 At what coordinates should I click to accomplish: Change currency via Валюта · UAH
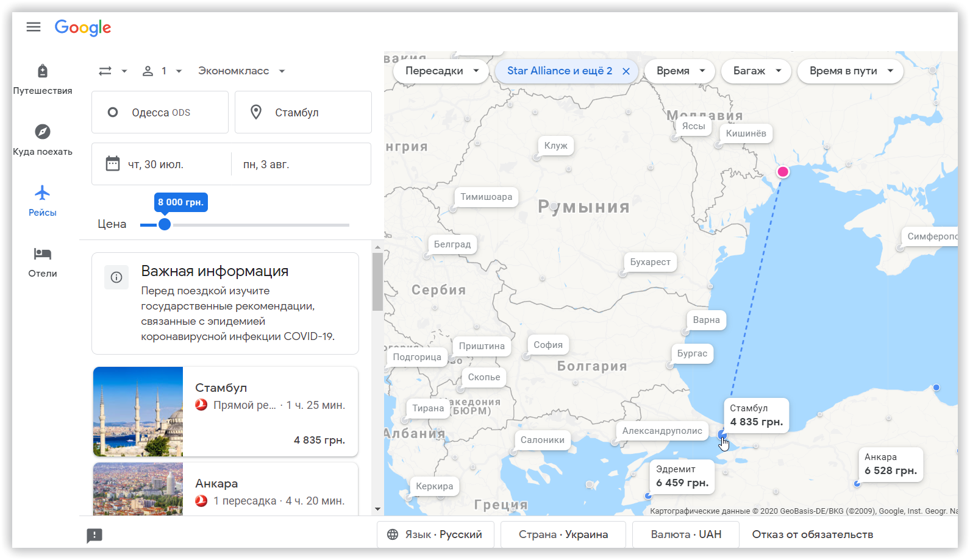(x=686, y=534)
